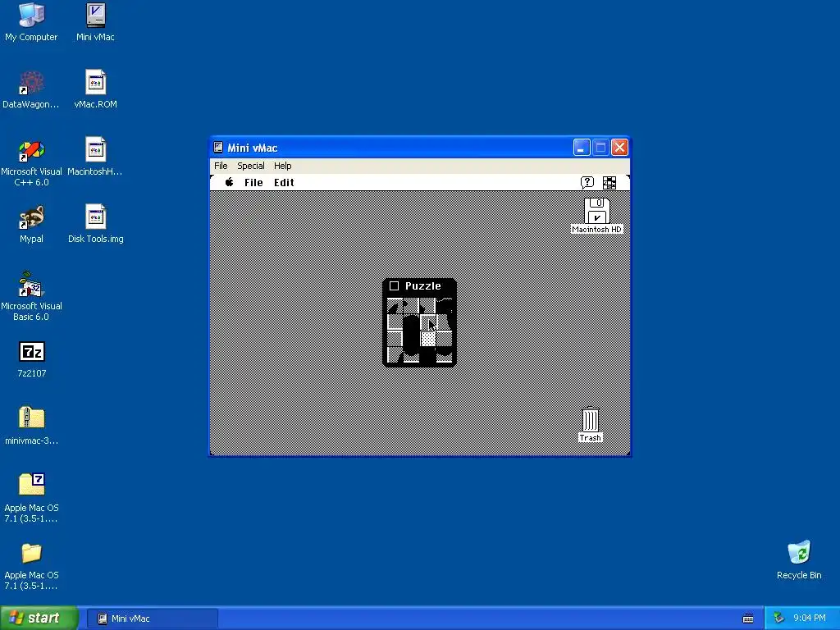Open the My Computer desktop icon

click(x=31, y=22)
